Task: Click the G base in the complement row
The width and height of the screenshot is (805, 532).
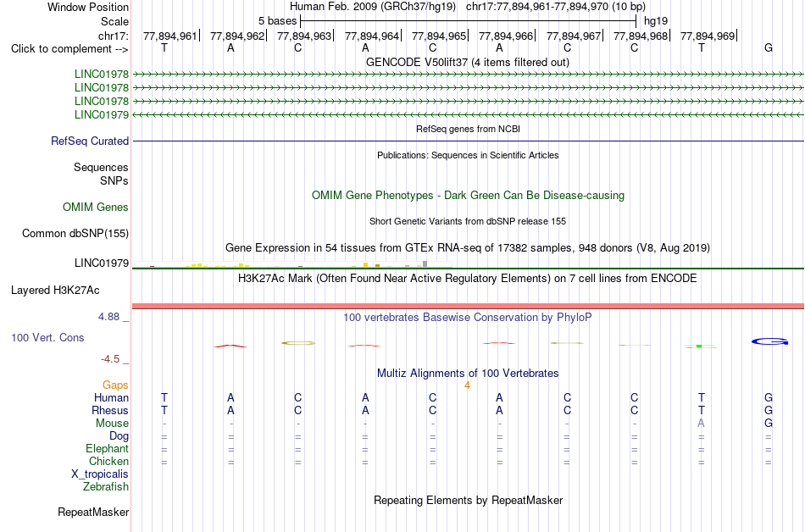Action: (768, 47)
